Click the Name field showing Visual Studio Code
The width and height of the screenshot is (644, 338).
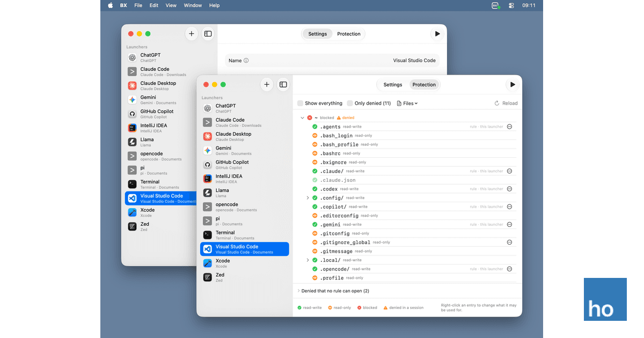coord(332,61)
